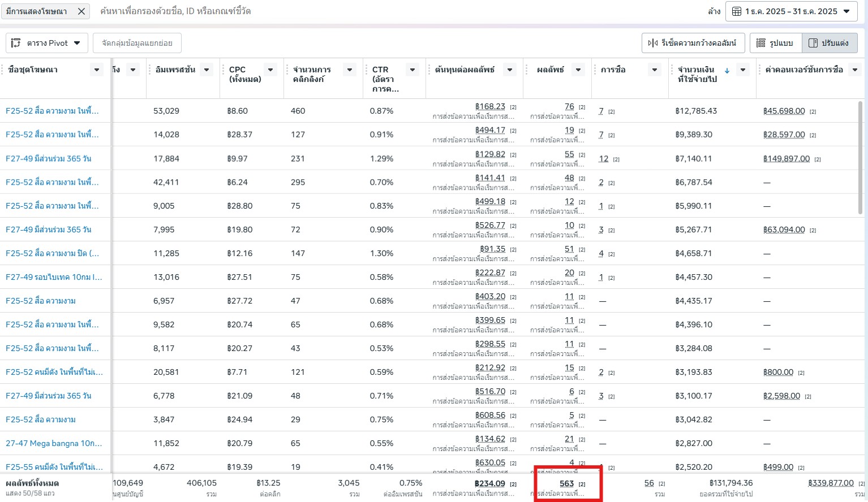Open CTR column menu arrow
The height and width of the screenshot is (502, 868).
tap(412, 70)
